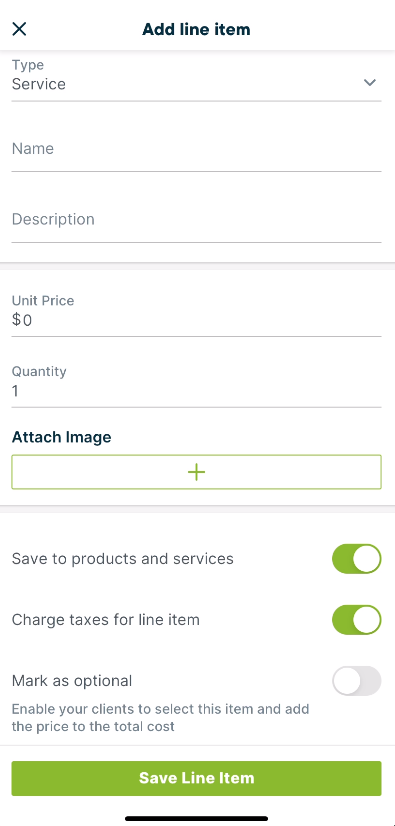
Task: Tap the Add line item header title
Action: coord(196,29)
